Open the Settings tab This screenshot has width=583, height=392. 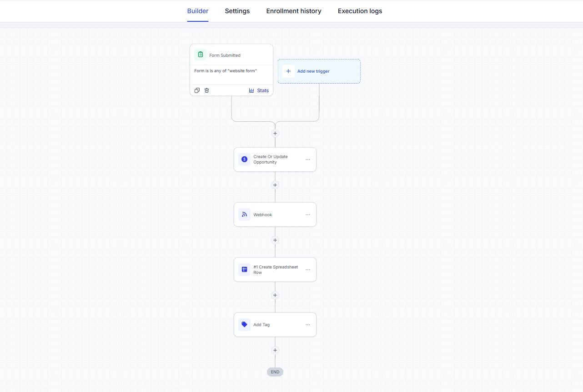tap(237, 11)
